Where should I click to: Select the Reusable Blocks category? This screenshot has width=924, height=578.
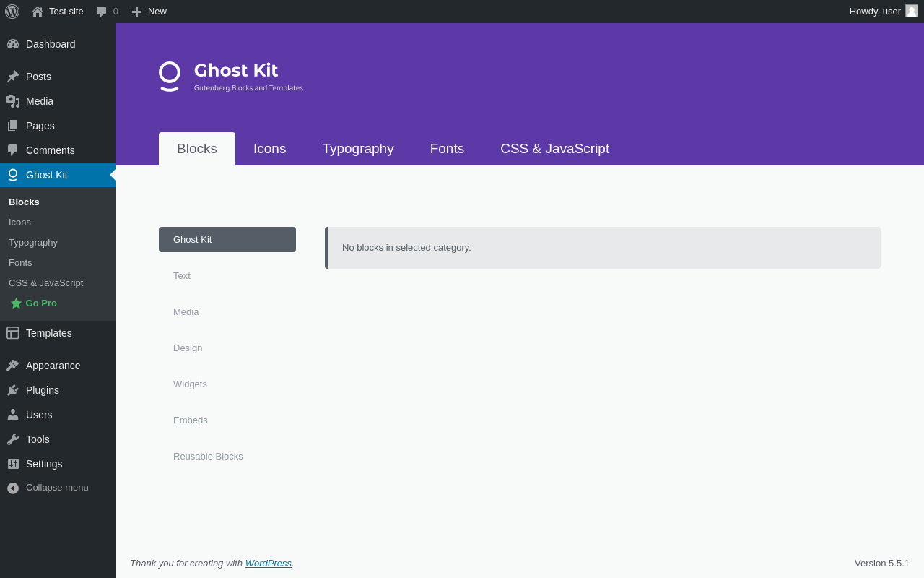point(227,457)
